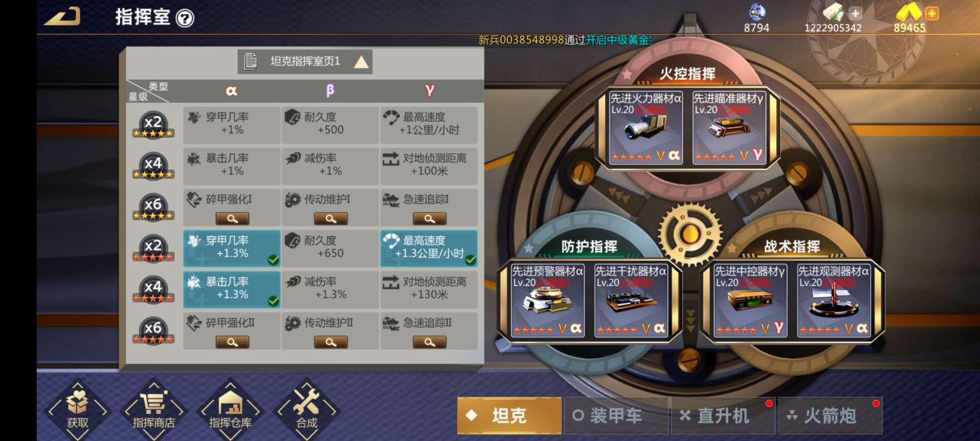The image size is (980, 441).
Task: Go back using the arrow icon
Action: coord(62,17)
